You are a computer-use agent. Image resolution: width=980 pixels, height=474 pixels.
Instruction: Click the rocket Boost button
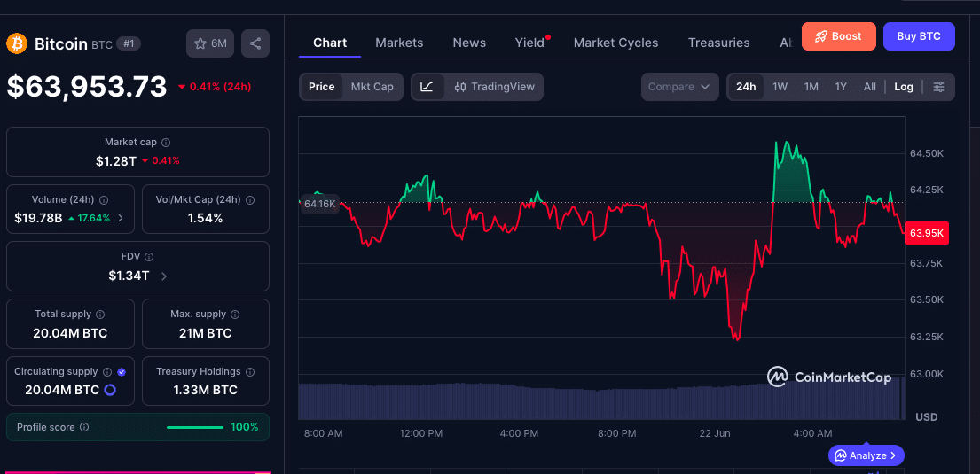(x=839, y=36)
